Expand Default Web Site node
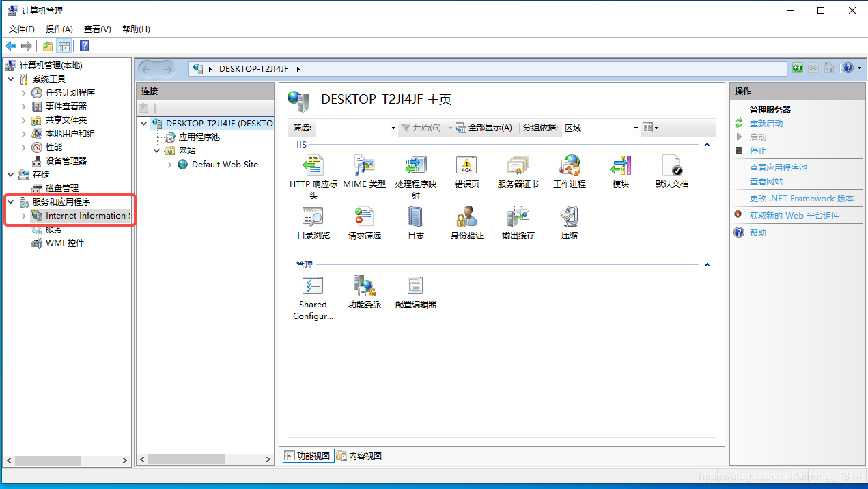 pos(170,165)
